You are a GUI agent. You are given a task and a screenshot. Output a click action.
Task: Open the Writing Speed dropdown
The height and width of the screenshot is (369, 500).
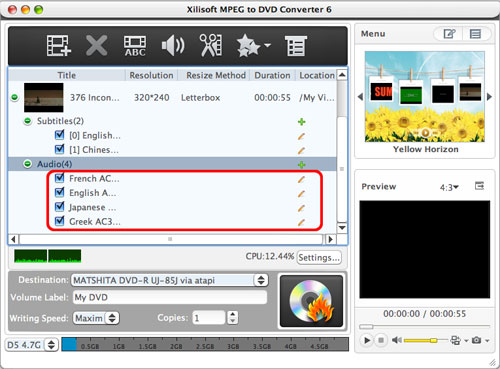[x=96, y=318]
